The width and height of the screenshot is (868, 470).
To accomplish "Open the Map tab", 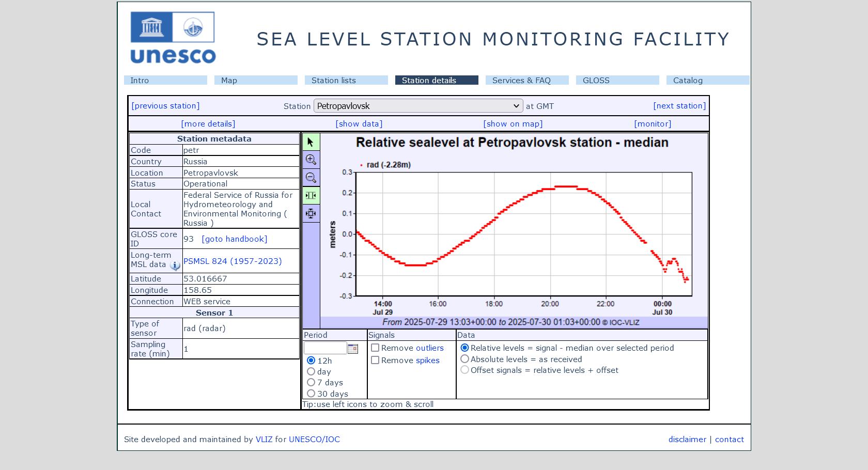I will (256, 80).
